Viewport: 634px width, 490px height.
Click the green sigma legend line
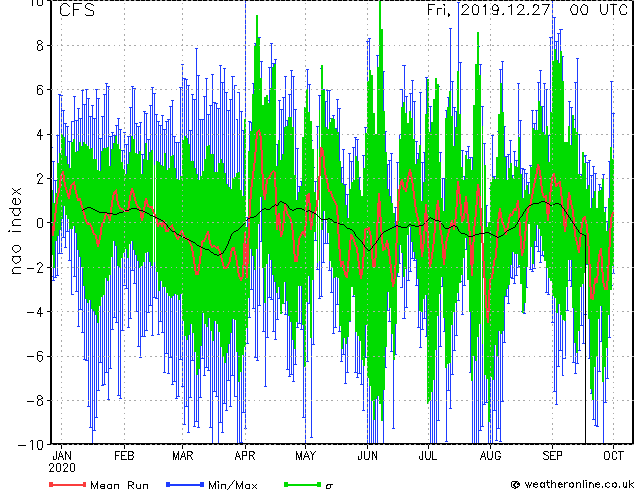tap(303, 484)
